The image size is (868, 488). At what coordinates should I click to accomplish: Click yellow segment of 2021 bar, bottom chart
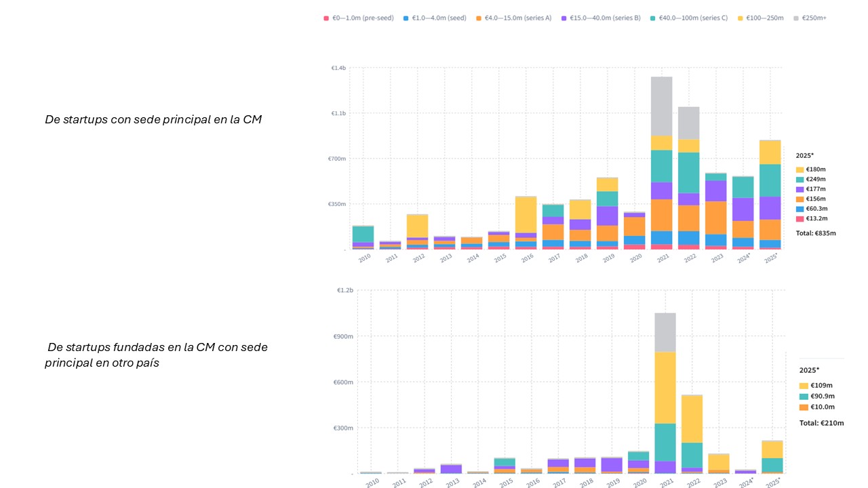point(665,387)
